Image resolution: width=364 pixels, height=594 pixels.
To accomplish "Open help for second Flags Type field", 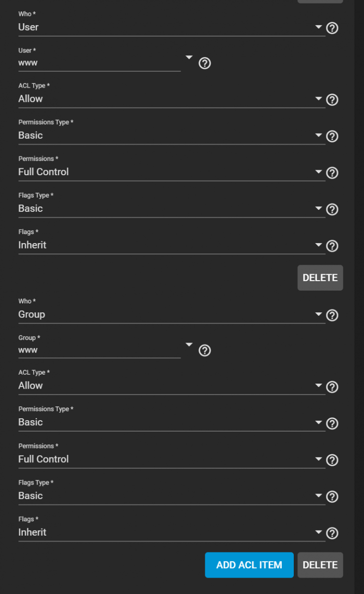I will coord(332,496).
